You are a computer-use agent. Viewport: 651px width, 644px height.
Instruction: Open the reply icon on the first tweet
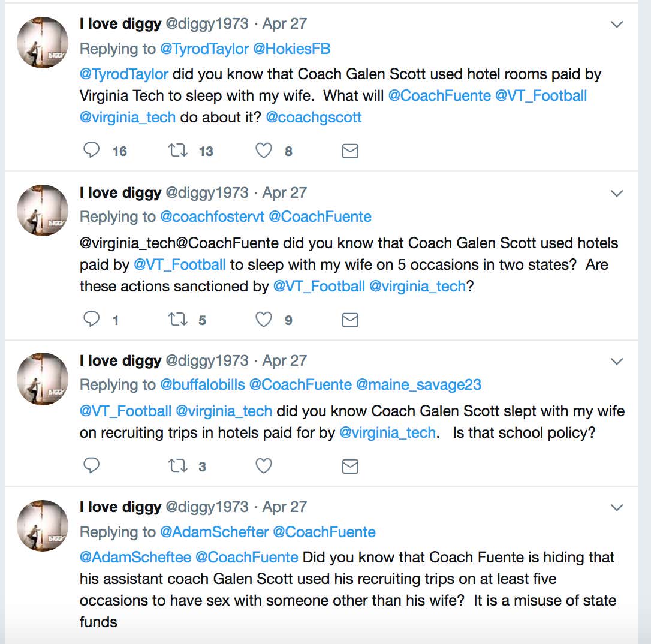tap(91, 151)
